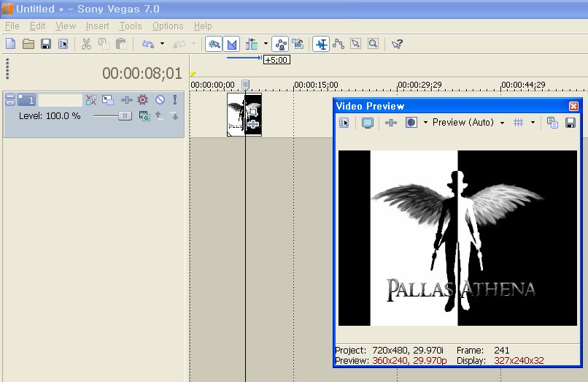Copy selection using the Copy toolbar icon
Image resolution: width=588 pixels, height=382 pixels.
(x=104, y=44)
